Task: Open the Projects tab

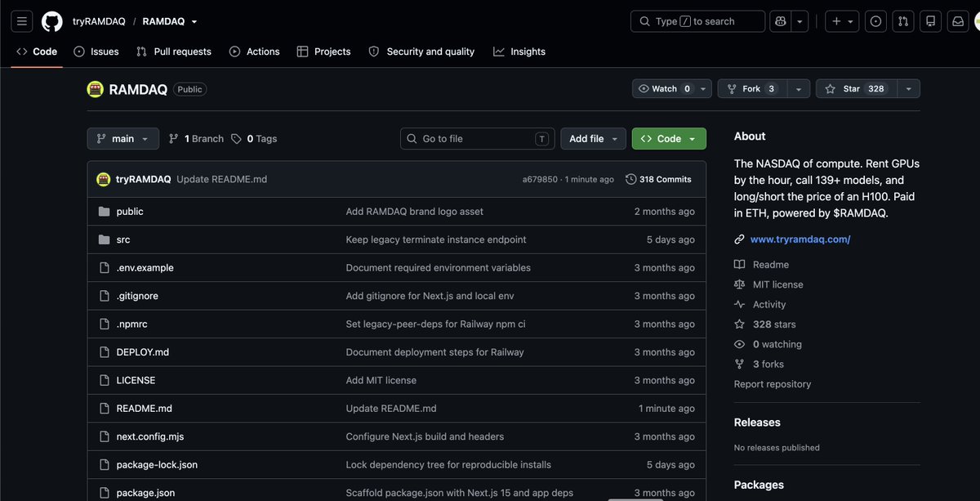Action: click(323, 51)
